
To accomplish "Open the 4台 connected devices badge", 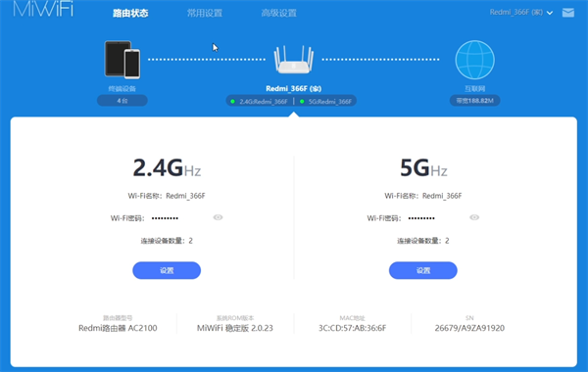I will [x=122, y=101].
